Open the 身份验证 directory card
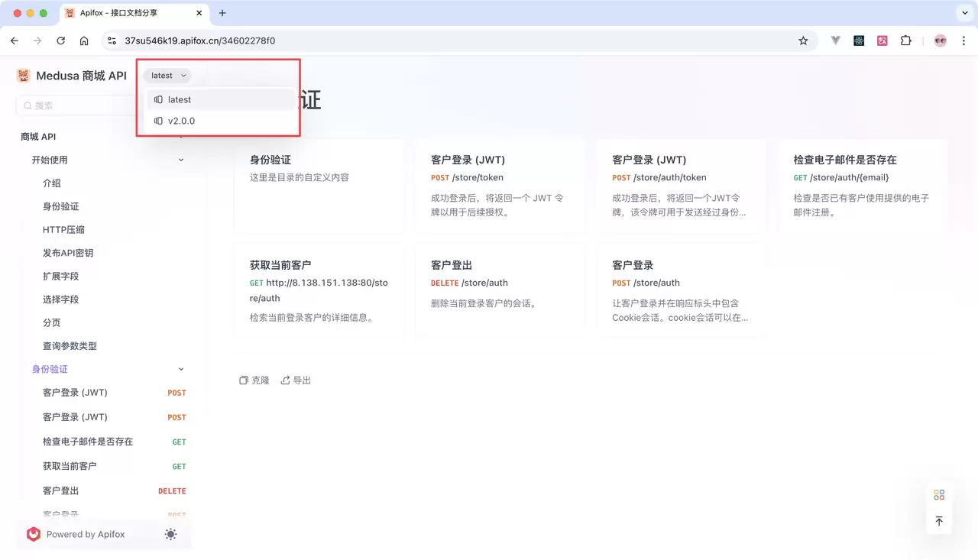Image resolution: width=978 pixels, height=560 pixels. 319,186
